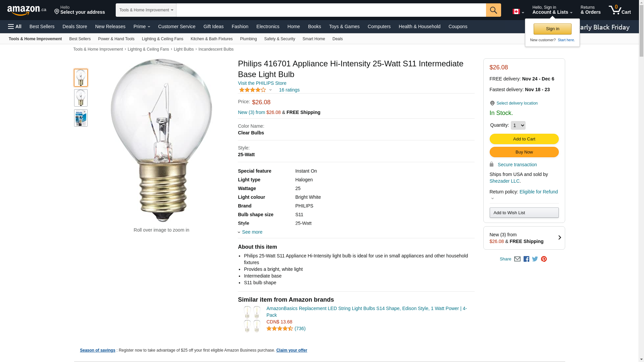This screenshot has width=644, height=362.
Task: Select the Philips packaging thumbnail image
Action: tap(81, 118)
